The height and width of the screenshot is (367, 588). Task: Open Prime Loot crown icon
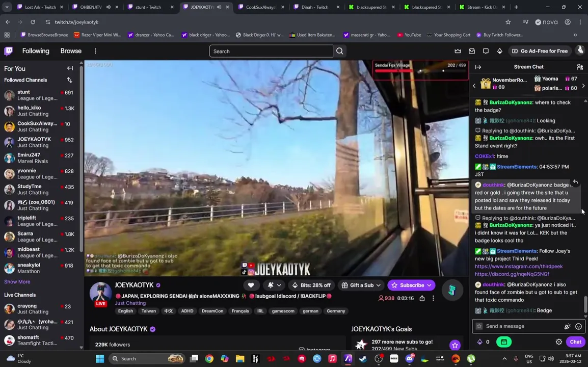pyautogui.click(x=458, y=51)
